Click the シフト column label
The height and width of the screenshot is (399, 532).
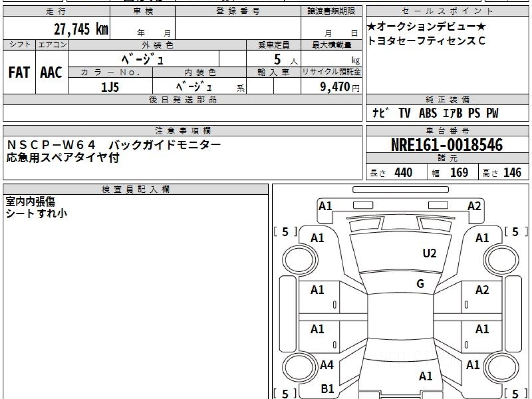pos(20,45)
